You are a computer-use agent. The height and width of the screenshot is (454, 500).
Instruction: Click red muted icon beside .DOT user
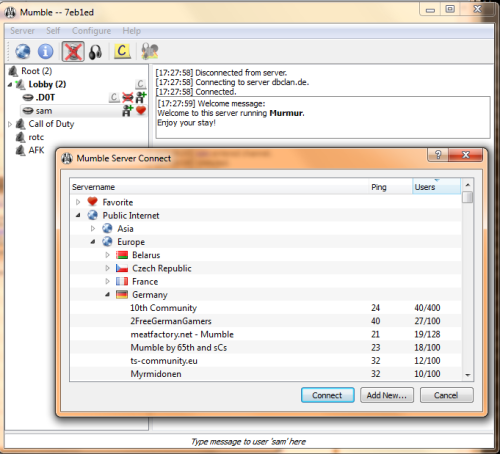coord(127,97)
